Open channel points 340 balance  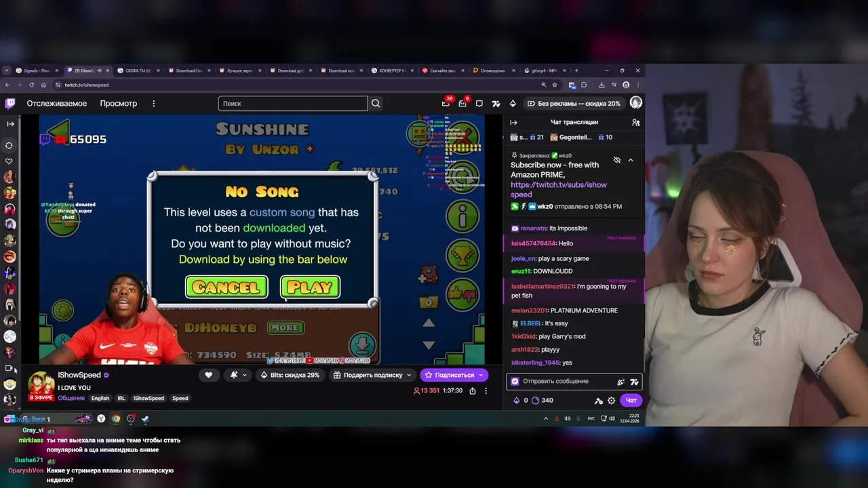(x=541, y=400)
